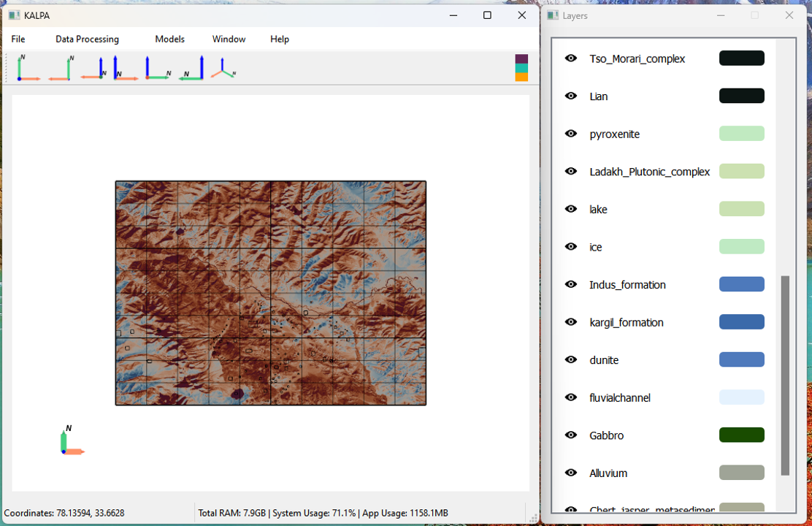Image resolution: width=812 pixels, height=526 pixels.
Task: Click the KALPA app icon in title bar
Action: pyautogui.click(x=14, y=15)
